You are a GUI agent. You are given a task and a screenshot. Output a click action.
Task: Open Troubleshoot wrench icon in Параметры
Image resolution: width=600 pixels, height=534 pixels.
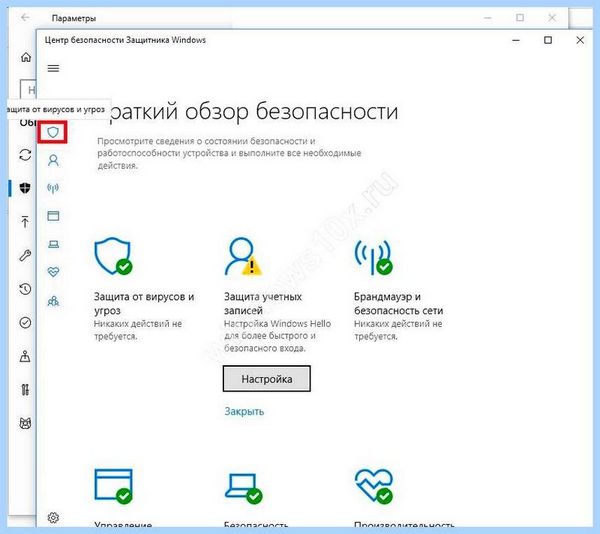tap(25, 255)
